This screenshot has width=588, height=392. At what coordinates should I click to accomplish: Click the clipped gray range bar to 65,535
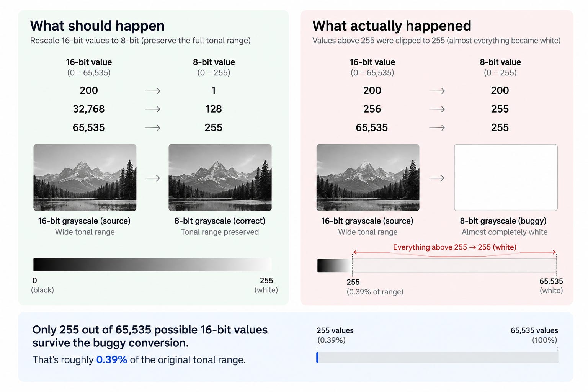(454, 266)
